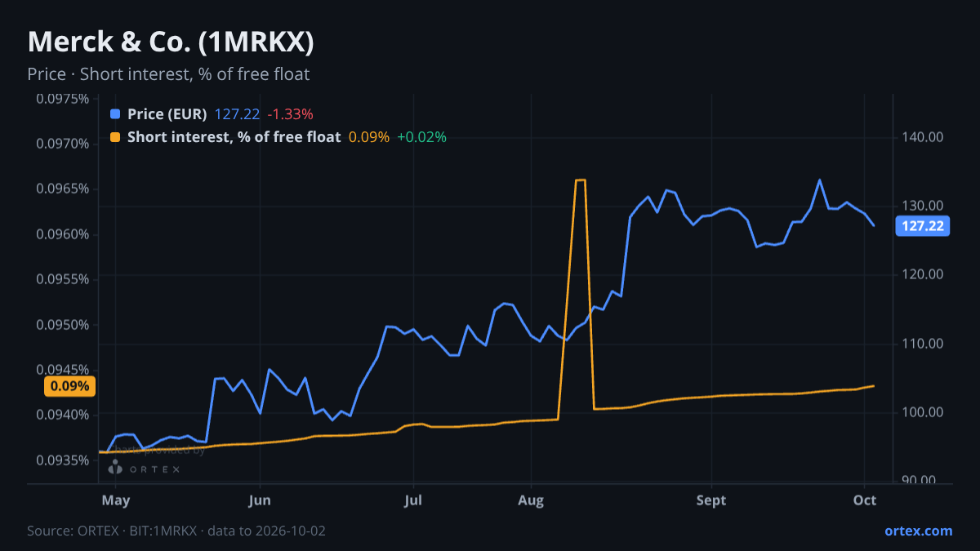Click the Oct x-axis label
The width and height of the screenshot is (980, 551).
pyautogui.click(x=864, y=500)
